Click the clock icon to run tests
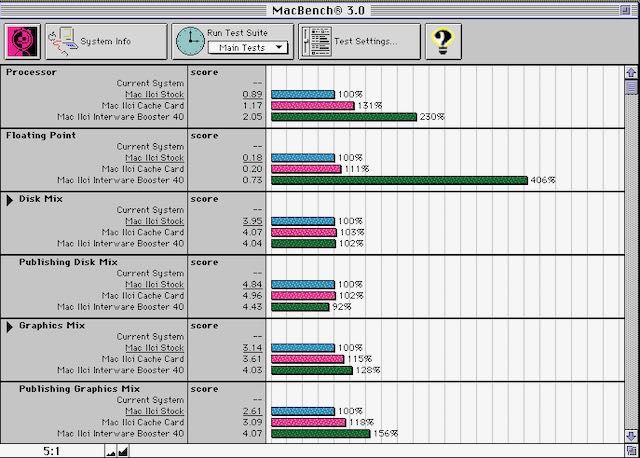The height and width of the screenshot is (458, 640). [190, 42]
